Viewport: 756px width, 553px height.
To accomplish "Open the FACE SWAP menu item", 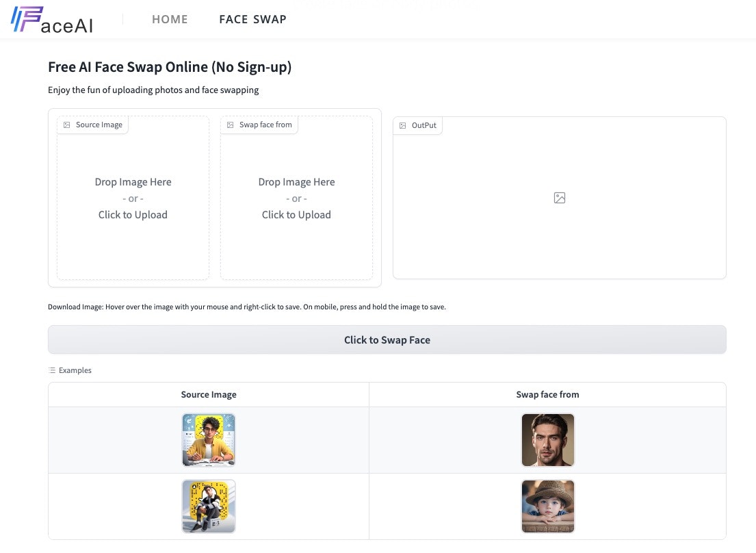I will tap(252, 19).
